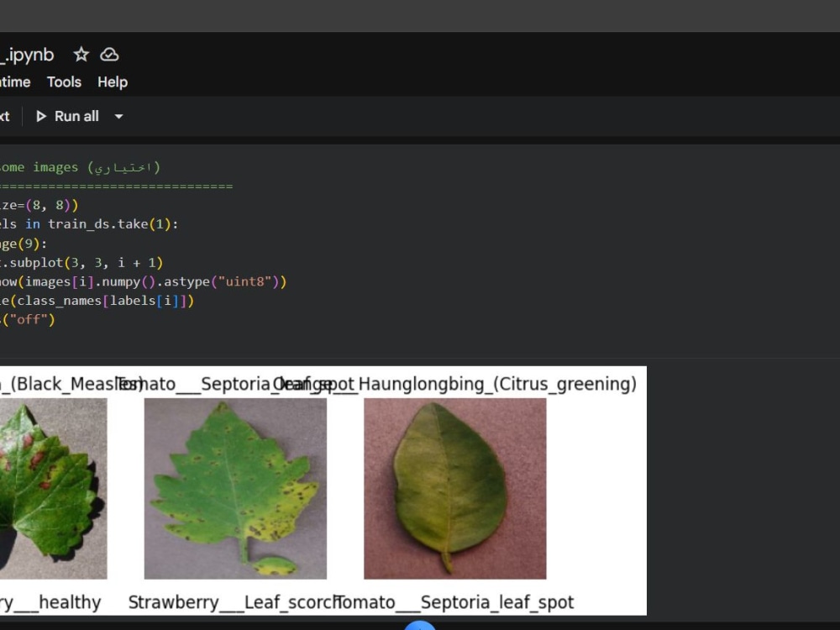
Task: Open the partially visible Runtime menu
Action: click(15, 82)
